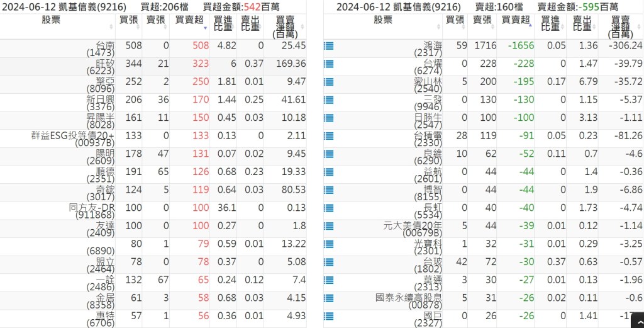Click 股票 column header in sell-side table

click(x=382, y=20)
